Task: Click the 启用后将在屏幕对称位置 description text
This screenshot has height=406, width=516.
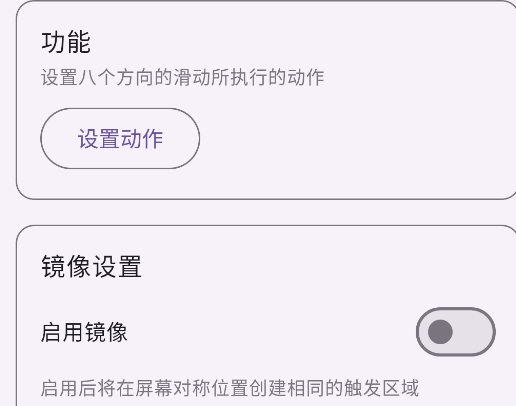Action: [x=230, y=388]
